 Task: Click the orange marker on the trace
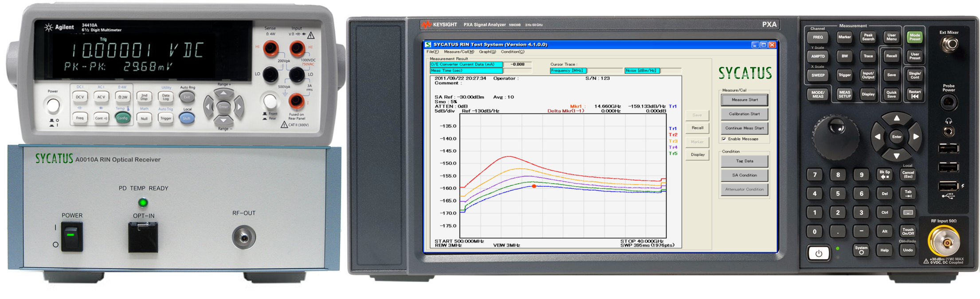[534, 186]
